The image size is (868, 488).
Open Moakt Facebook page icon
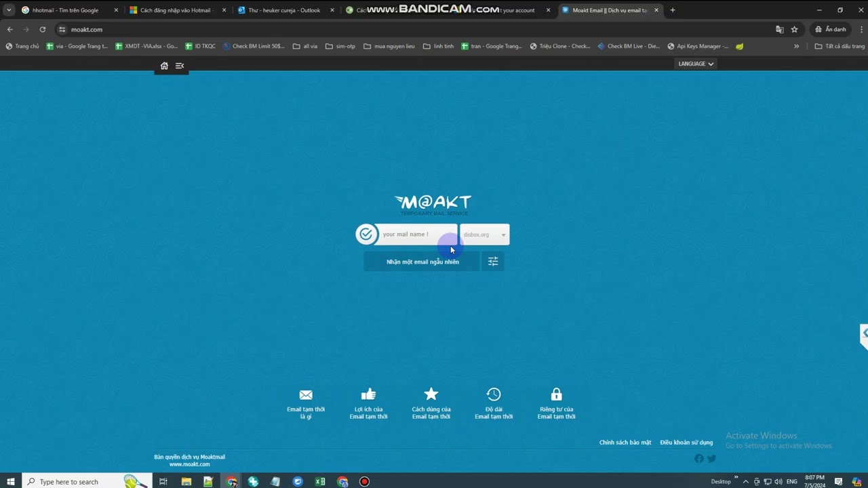[x=699, y=459]
